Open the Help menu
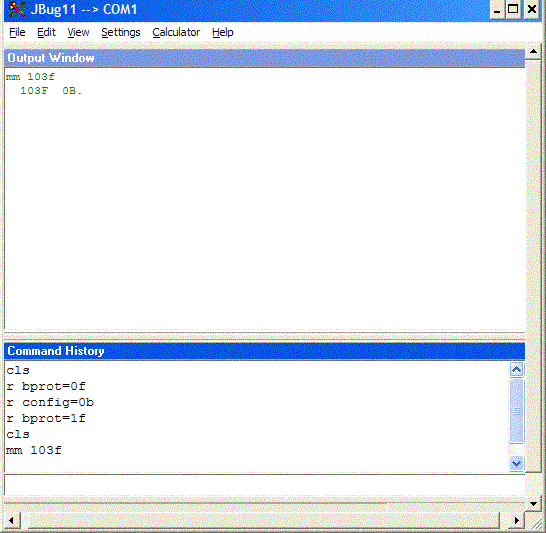Screen dimensions: 546x533 pos(223,32)
